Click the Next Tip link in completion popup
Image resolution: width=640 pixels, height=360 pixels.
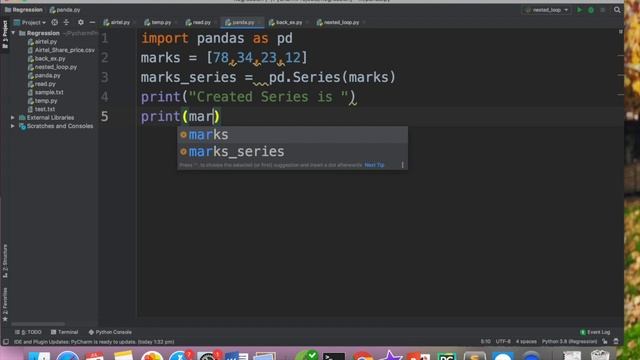[x=374, y=165]
